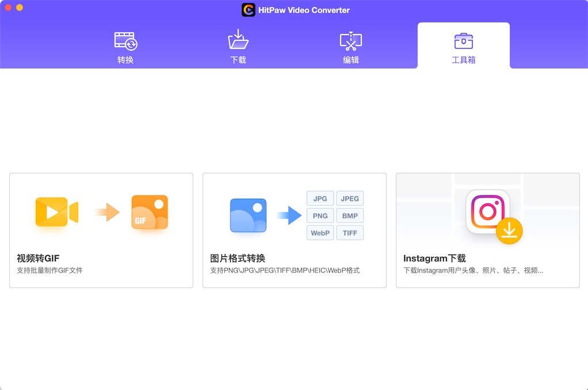Minimize the window with the yellow button
588x390 pixels.
(x=20, y=7)
